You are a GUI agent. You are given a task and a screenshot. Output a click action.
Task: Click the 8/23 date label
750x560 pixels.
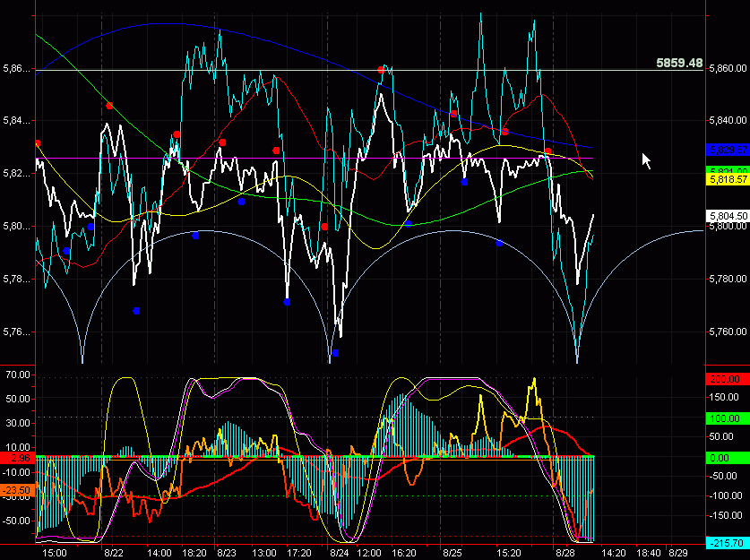226,554
